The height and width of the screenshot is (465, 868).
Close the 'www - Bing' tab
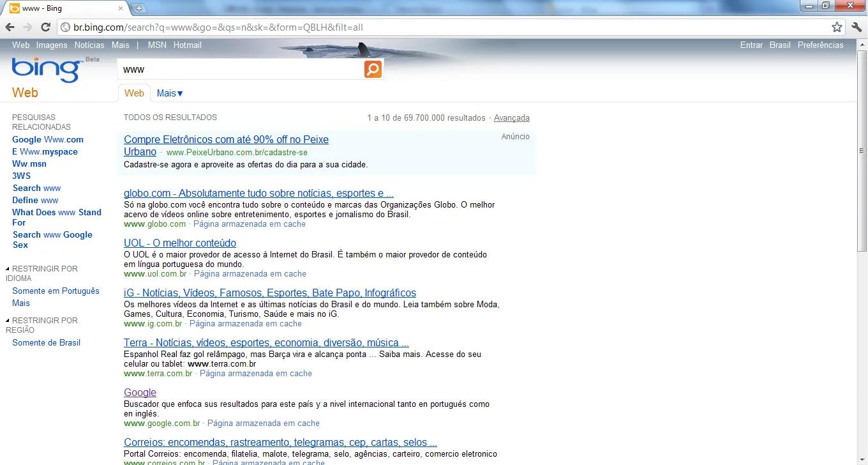pyautogui.click(x=120, y=8)
